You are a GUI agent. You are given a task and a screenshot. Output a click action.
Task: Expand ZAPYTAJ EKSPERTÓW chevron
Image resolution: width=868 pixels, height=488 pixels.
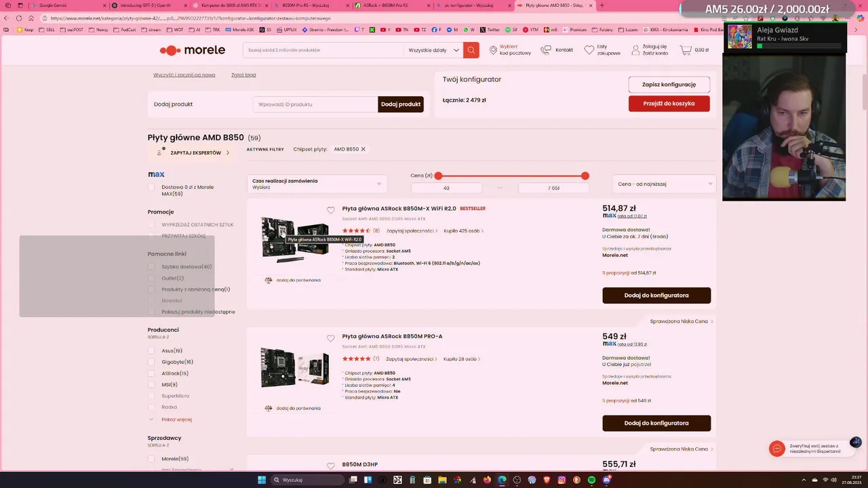[x=228, y=152]
